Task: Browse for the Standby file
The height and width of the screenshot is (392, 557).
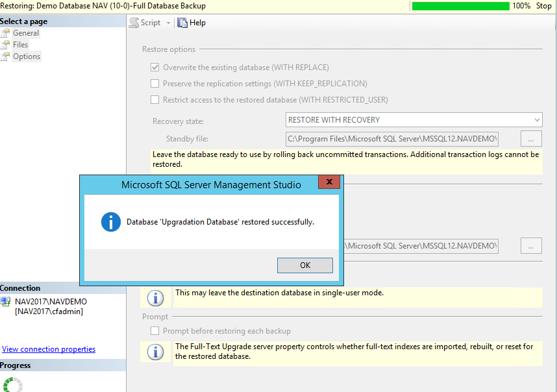Action: pos(531,139)
